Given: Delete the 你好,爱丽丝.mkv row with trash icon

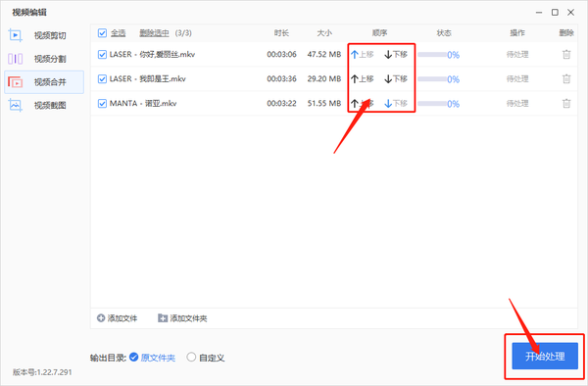Looking at the screenshot, I should (x=566, y=54).
